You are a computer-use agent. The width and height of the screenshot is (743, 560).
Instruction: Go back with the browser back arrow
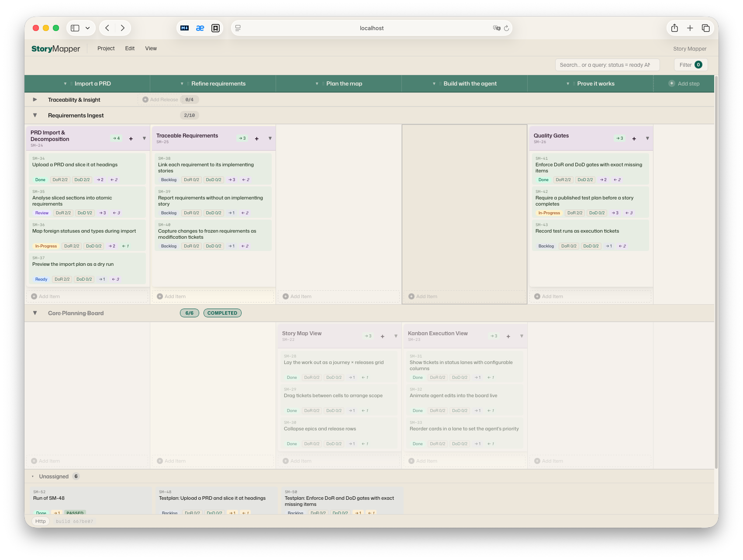(x=107, y=28)
